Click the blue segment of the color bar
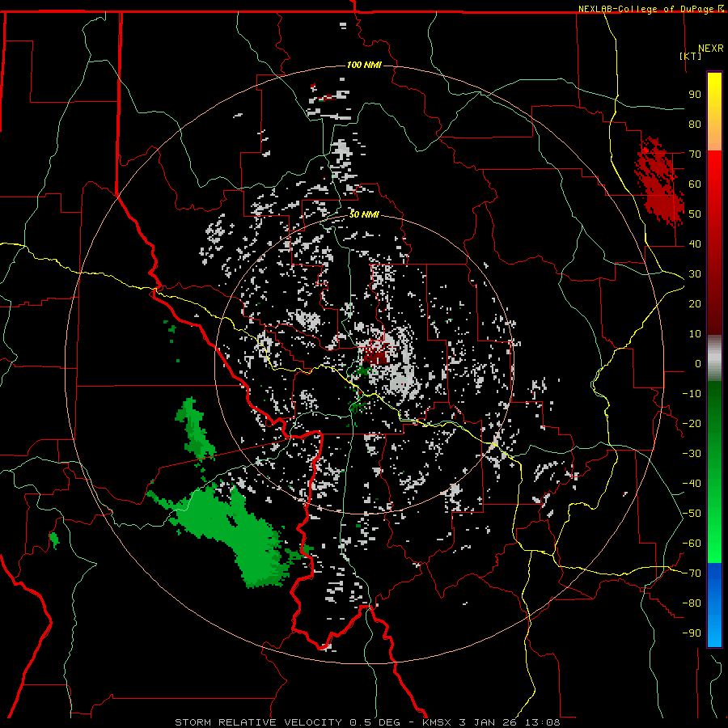The height and width of the screenshot is (728, 728). [x=714, y=603]
